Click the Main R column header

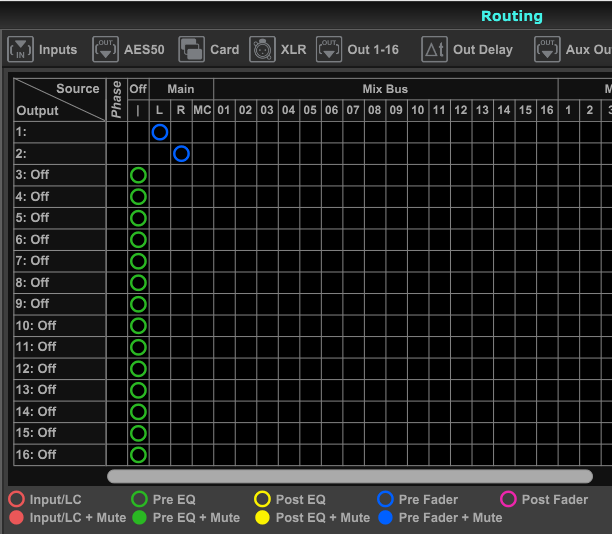pos(181,110)
